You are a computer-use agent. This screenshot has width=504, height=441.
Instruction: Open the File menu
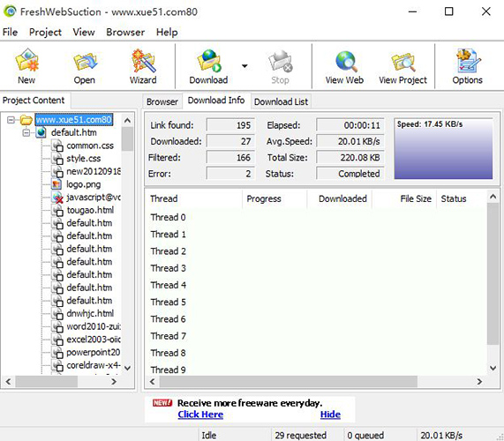(x=10, y=32)
